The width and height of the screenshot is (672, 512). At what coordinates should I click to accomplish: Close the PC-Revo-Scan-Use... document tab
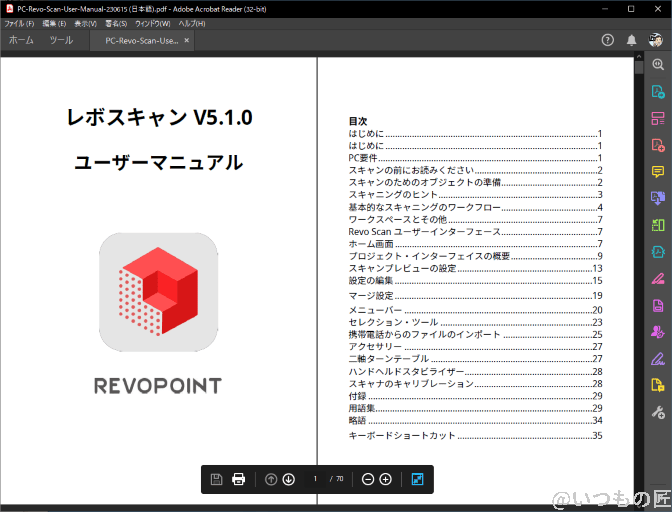coord(187,40)
